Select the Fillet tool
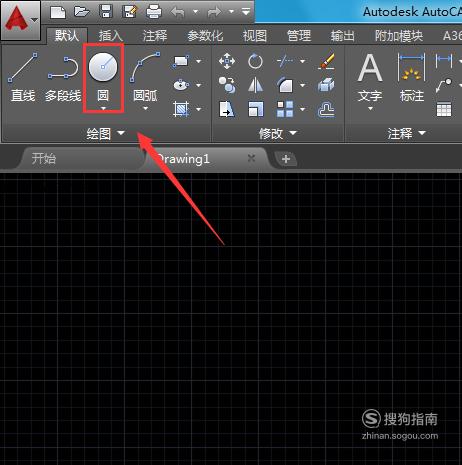This screenshot has height=465, width=462. click(285, 85)
